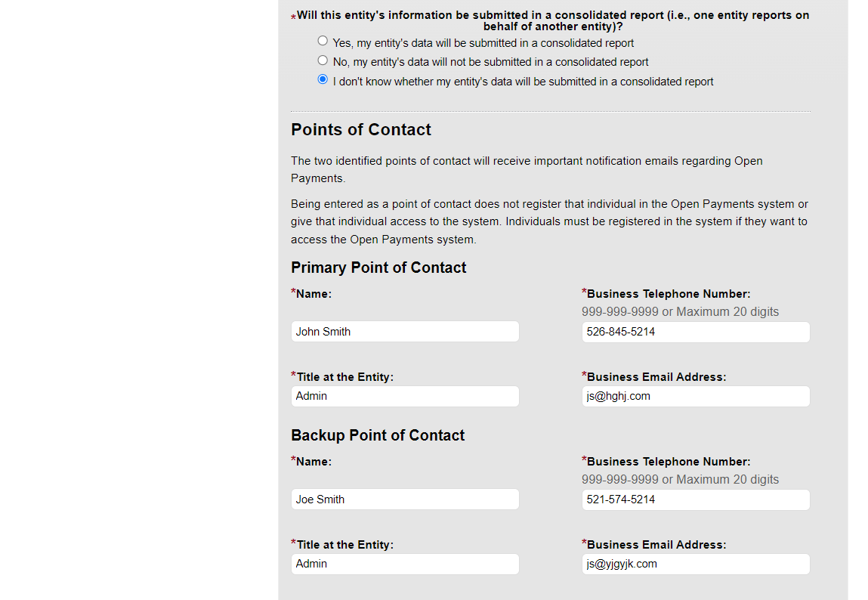
Task: Click the backup contact's Title field with Admin
Action: 405,564
